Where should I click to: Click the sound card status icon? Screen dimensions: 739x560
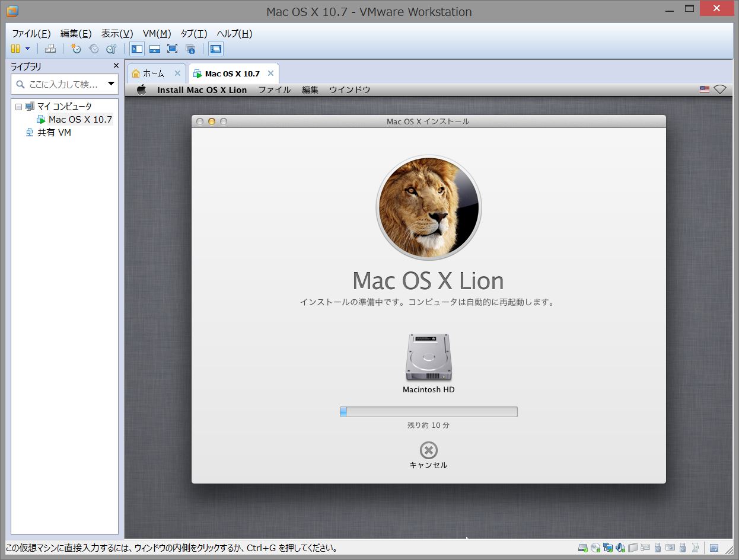pos(620,548)
